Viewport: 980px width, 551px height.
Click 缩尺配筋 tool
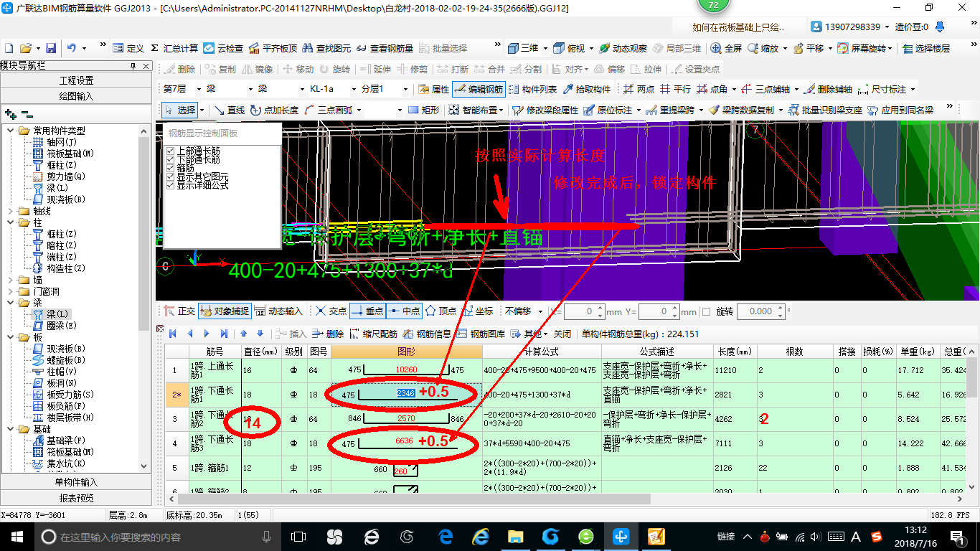coord(374,334)
